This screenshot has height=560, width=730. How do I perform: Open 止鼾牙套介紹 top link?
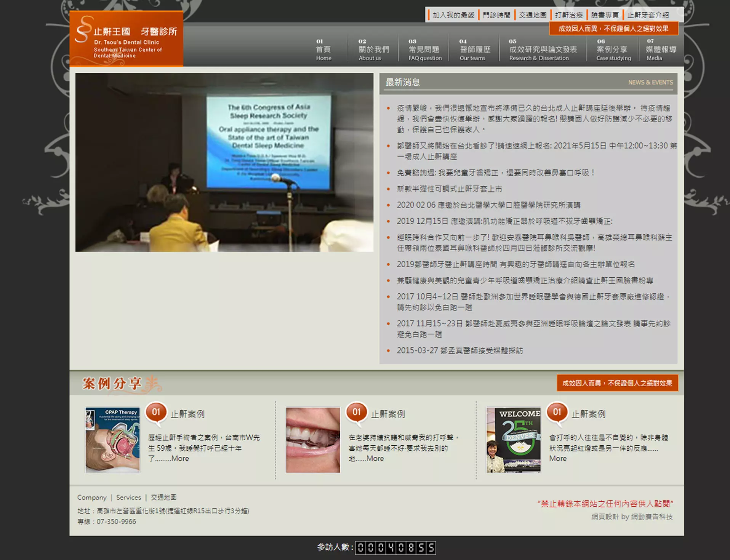coord(648,15)
